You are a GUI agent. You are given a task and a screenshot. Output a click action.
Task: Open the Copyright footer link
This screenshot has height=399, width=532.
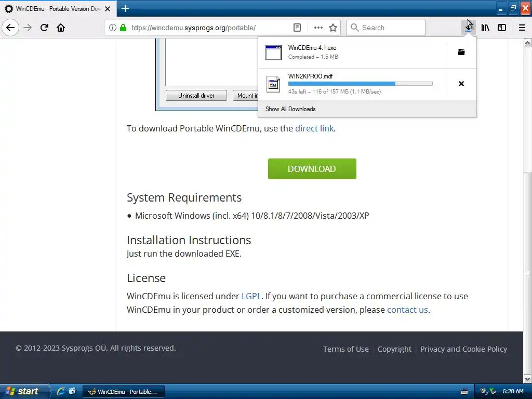click(x=394, y=349)
